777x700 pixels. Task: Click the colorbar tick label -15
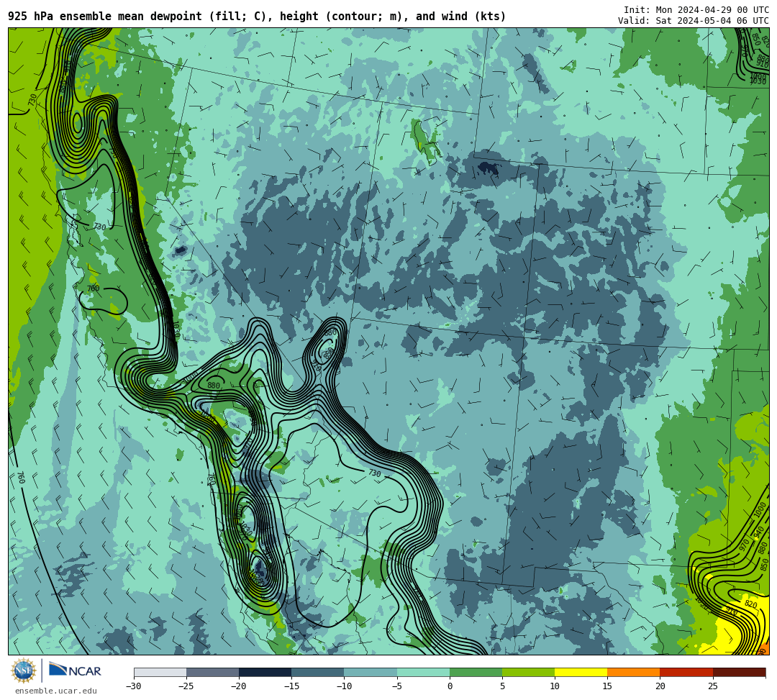291,686
